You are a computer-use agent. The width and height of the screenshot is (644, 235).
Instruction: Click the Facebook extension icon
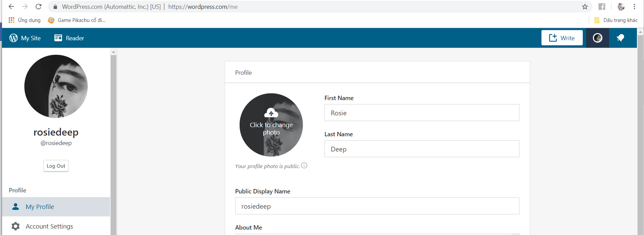coord(602,7)
